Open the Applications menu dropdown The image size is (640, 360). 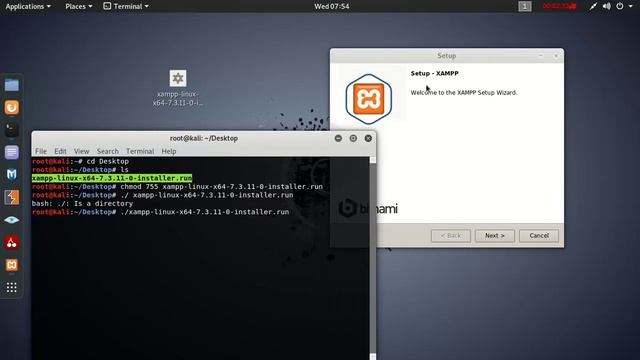tap(28, 6)
